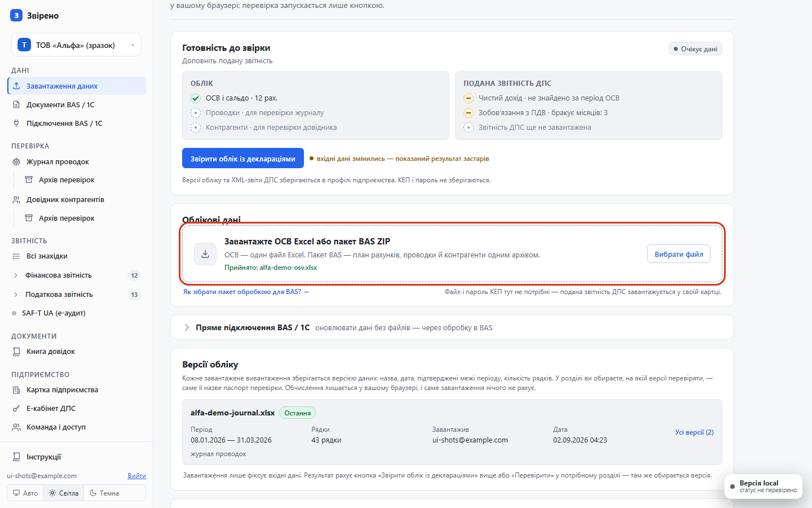Click archive icon under Журнал проводок

pos(29,179)
